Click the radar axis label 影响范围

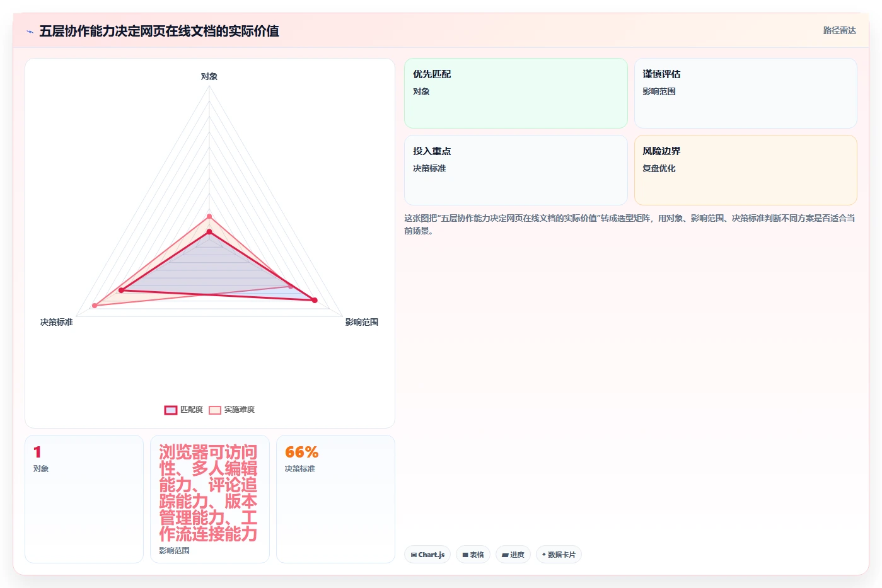click(x=362, y=322)
